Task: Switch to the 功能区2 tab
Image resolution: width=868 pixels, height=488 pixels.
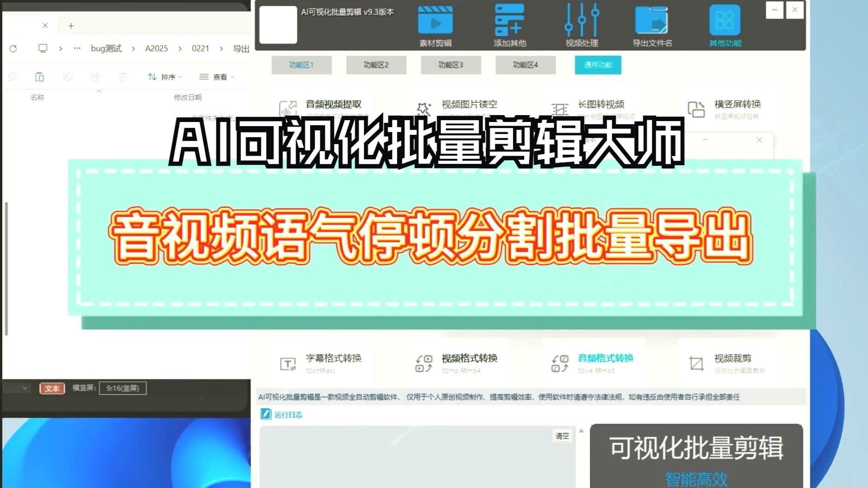Action: pyautogui.click(x=376, y=65)
